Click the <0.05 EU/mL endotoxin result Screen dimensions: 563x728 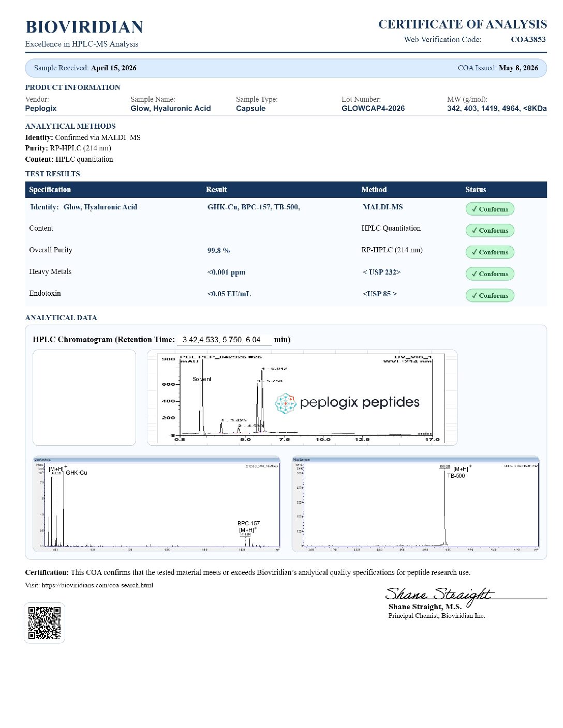[x=229, y=294]
